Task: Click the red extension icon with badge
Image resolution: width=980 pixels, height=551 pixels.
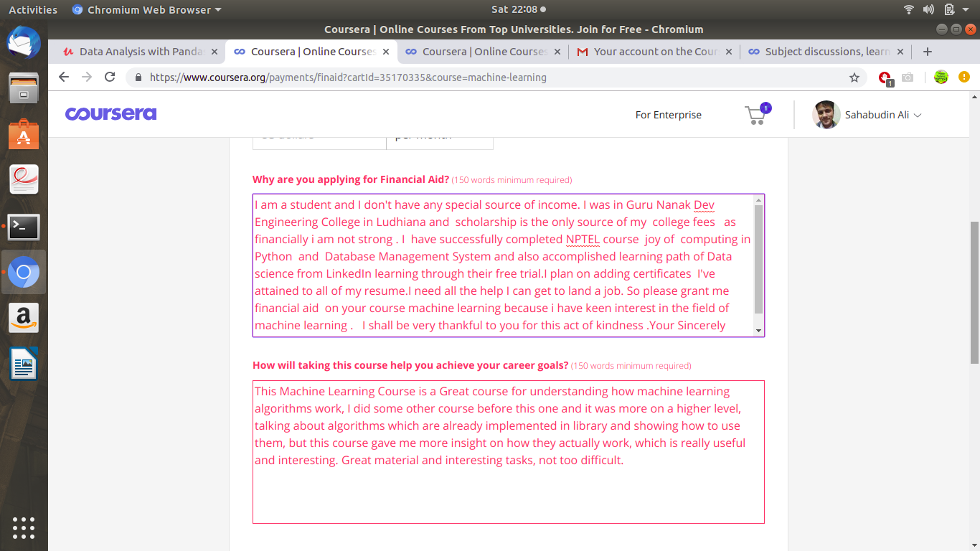Action: coord(886,77)
